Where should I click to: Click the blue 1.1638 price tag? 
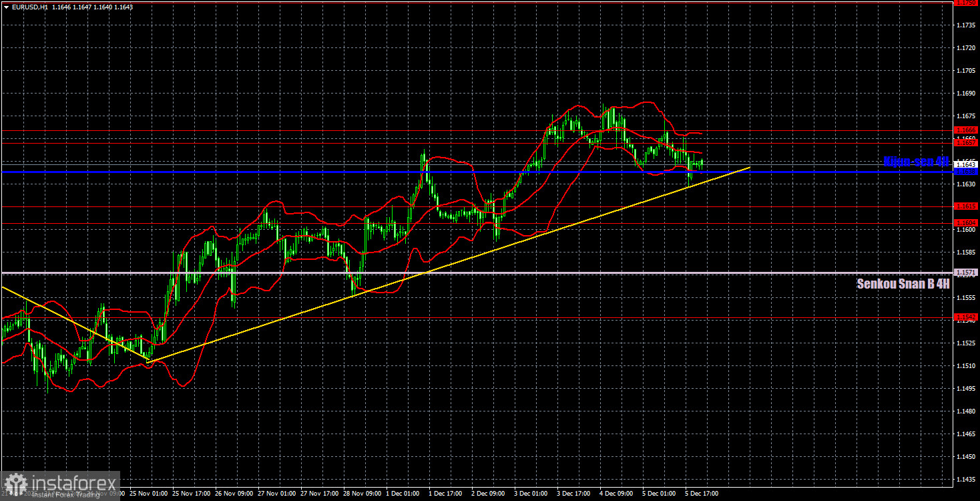tap(965, 172)
